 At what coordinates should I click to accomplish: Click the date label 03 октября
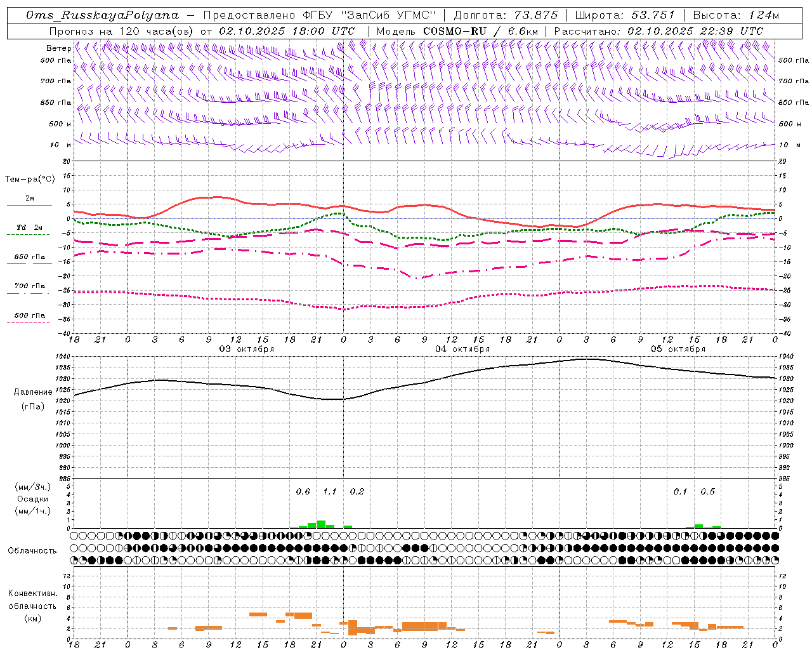247,349
